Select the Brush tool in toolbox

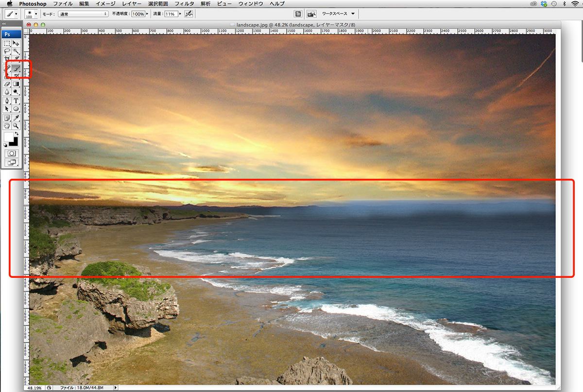pyautogui.click(x=16, y=68)
